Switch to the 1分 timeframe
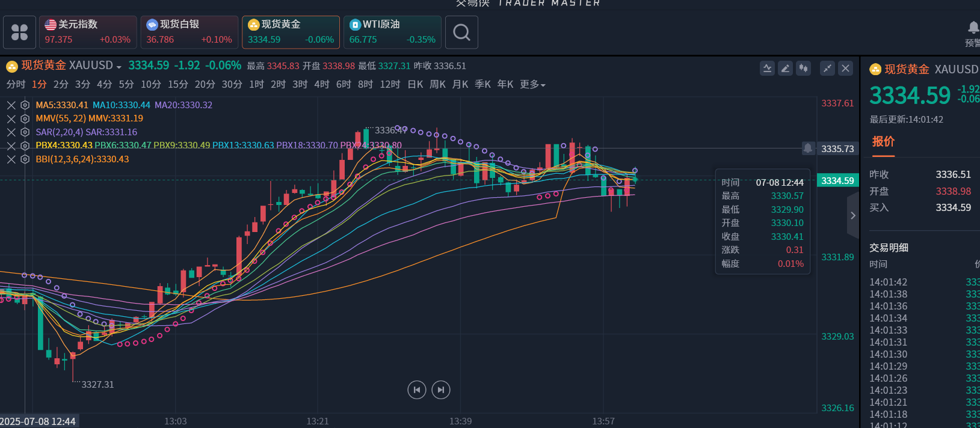Image resolution: width=980 pixels, height=428 pixels. click(x=39, y=84)
